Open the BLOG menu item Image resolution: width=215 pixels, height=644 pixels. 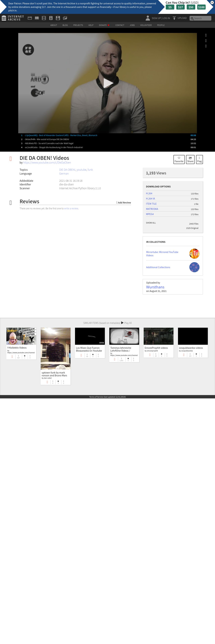tap(65, 25)
